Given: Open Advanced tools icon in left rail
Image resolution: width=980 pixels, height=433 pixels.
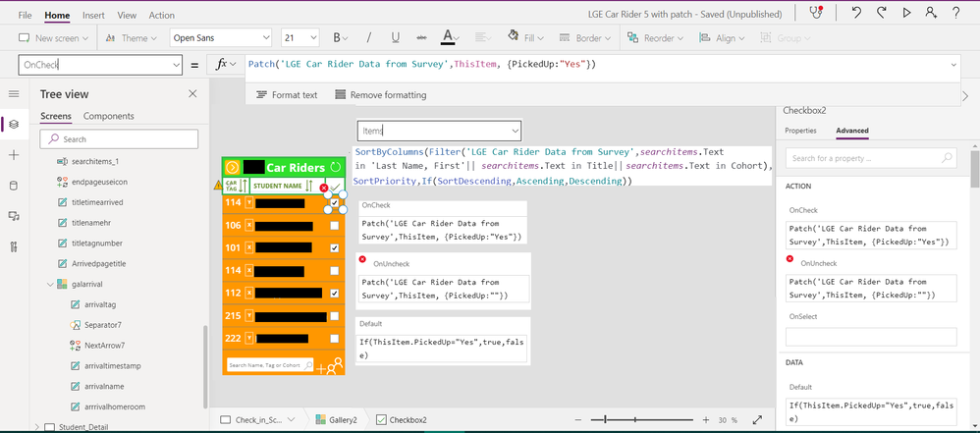Looking at the screenshot, I should click(x=14, y=246).
